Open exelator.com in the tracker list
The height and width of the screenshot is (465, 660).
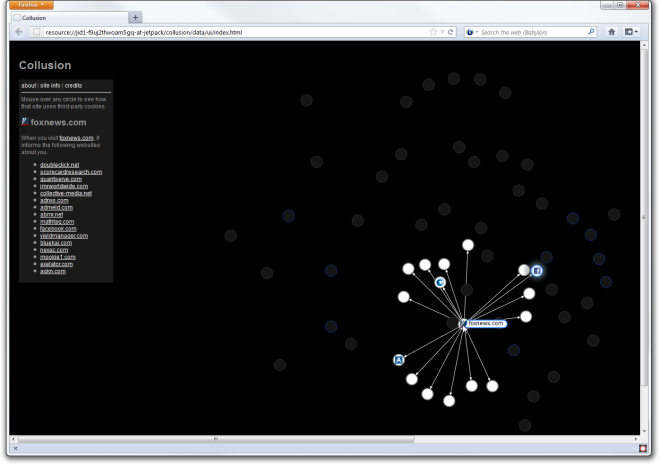[x=56, y=264]
